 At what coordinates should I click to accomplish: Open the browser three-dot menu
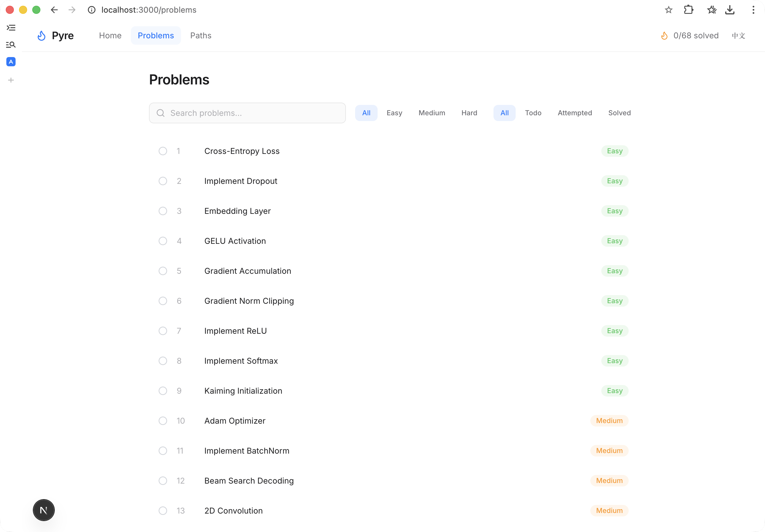753,10
